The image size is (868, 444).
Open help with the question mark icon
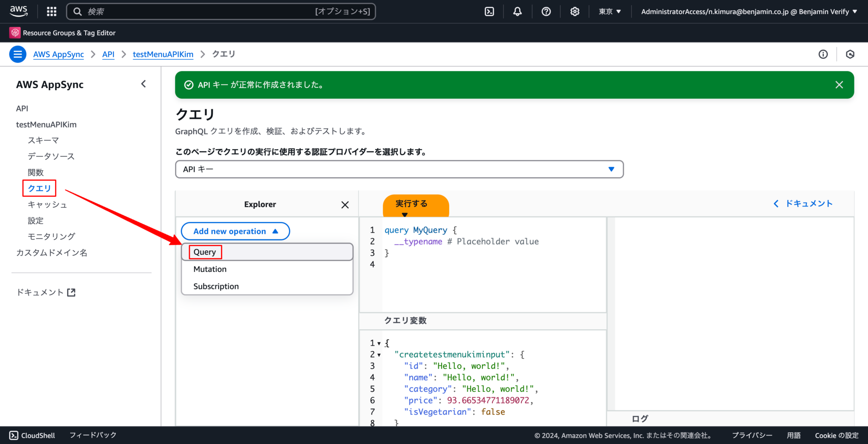(x=546, y=11)
